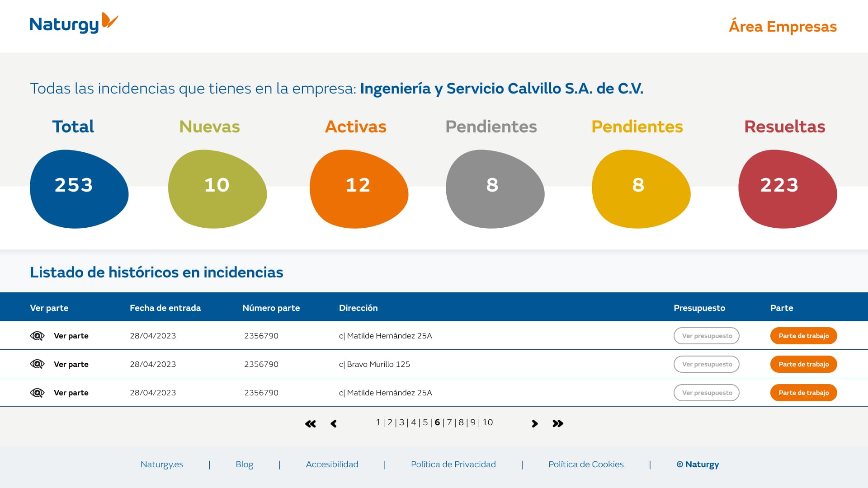
Task: Select the orange Activas 12 blob
Action: 359,189
